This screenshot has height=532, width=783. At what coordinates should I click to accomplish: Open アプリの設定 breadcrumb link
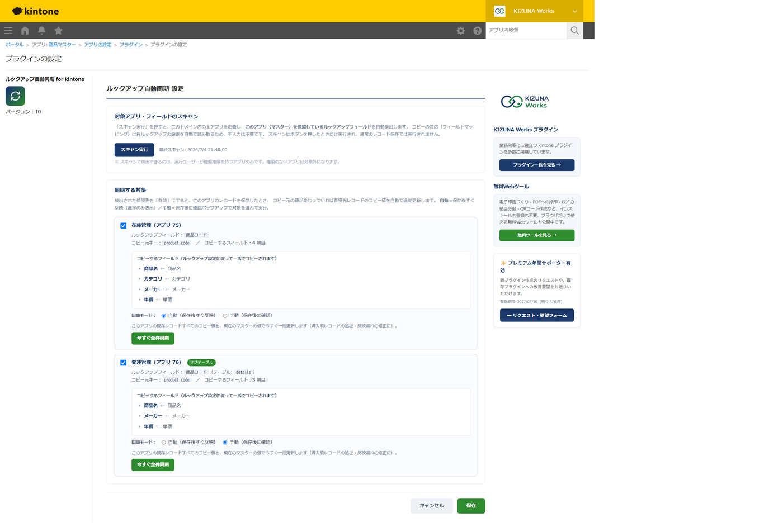coord(97,45)
